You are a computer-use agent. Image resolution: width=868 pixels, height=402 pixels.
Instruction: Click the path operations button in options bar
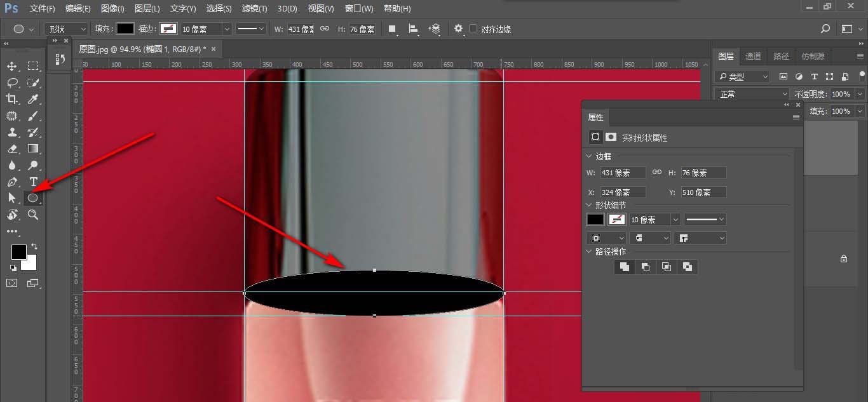(393, 29)
